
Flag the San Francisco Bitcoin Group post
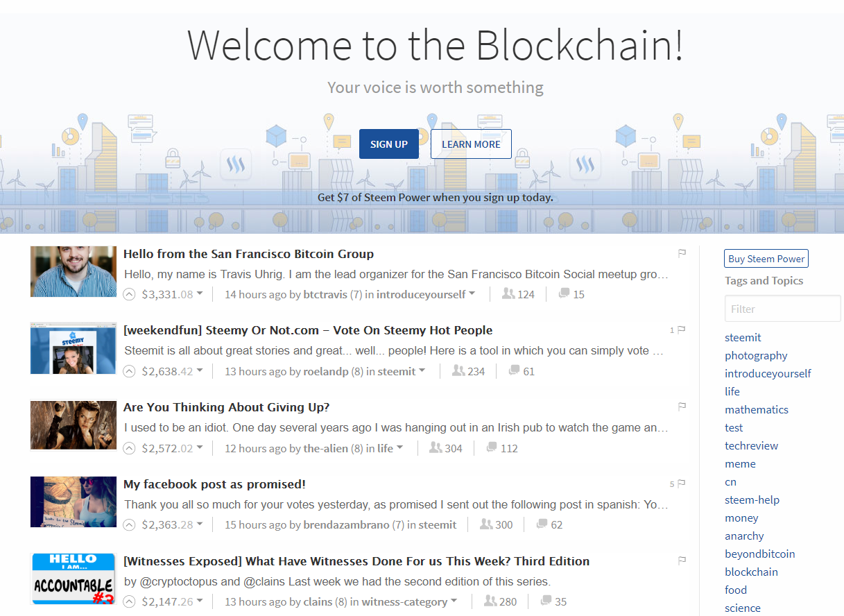(682, 253)
